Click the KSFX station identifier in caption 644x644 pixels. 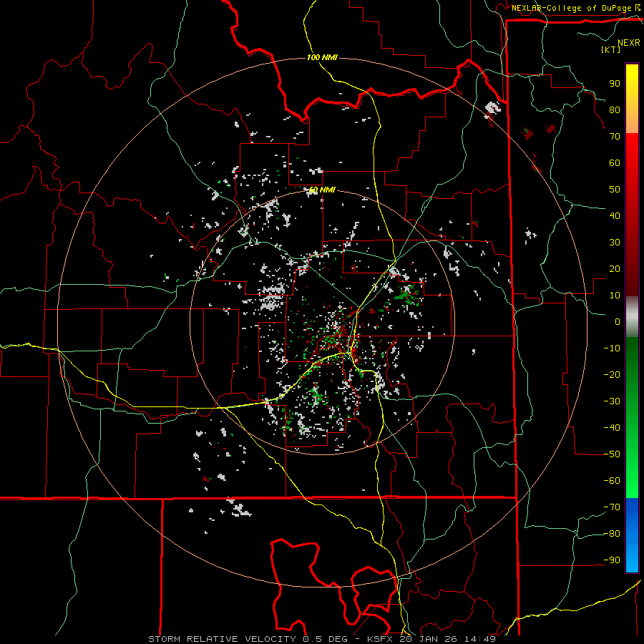pos(381,639)
